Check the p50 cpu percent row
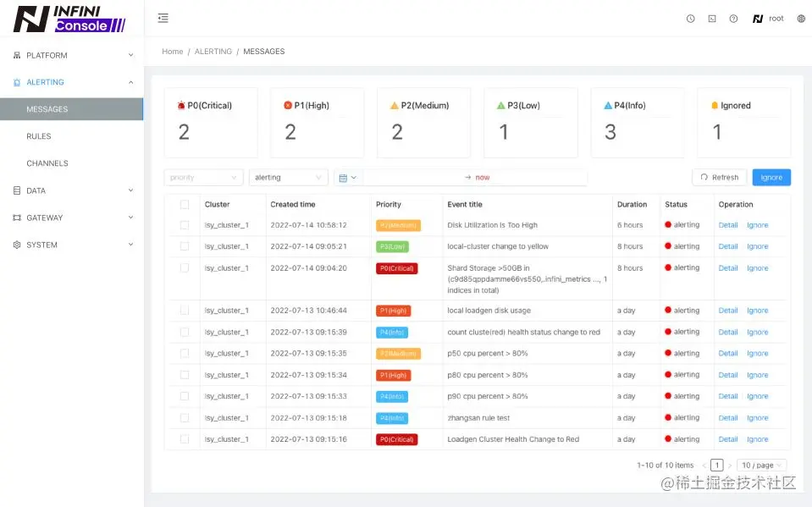This screenshot has width=812, height=507. 185,353
